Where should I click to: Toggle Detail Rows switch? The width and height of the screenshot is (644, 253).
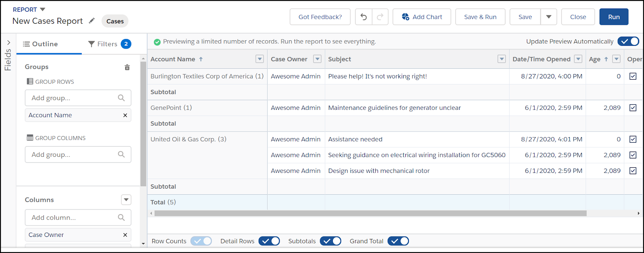coord(269,241)
